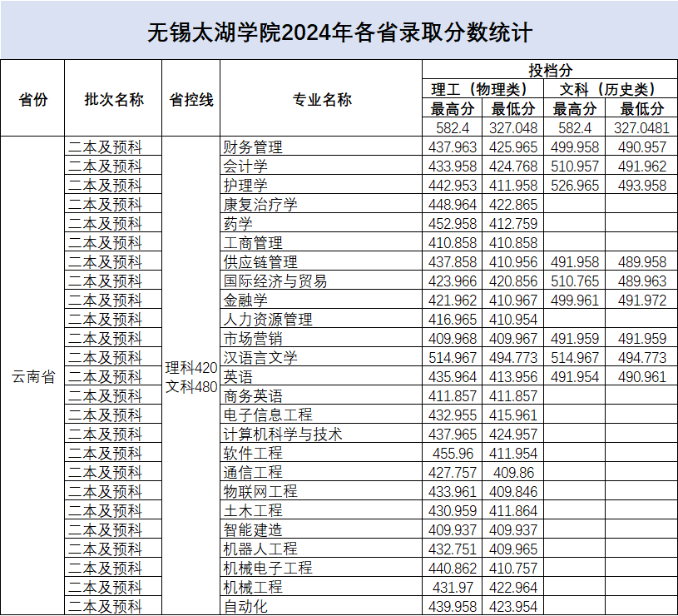Click the 机器人工程 major name
Image resolution: width=678 pixels, height=616 pixels.
click(x=260, y=549)
